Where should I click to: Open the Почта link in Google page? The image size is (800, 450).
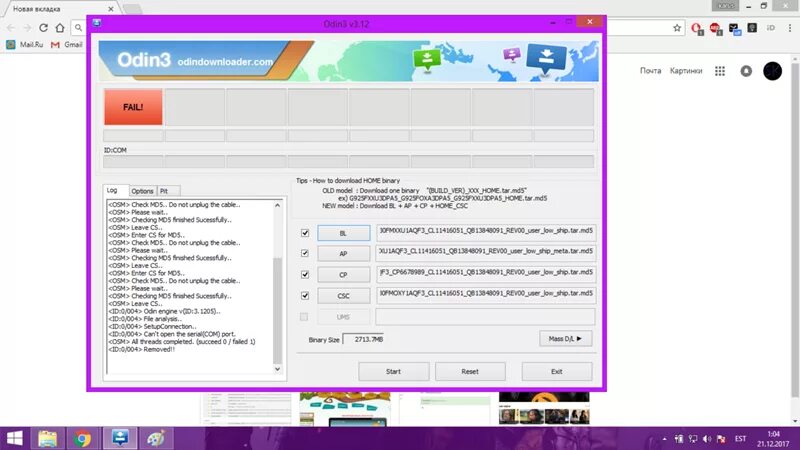pos(651,71)
